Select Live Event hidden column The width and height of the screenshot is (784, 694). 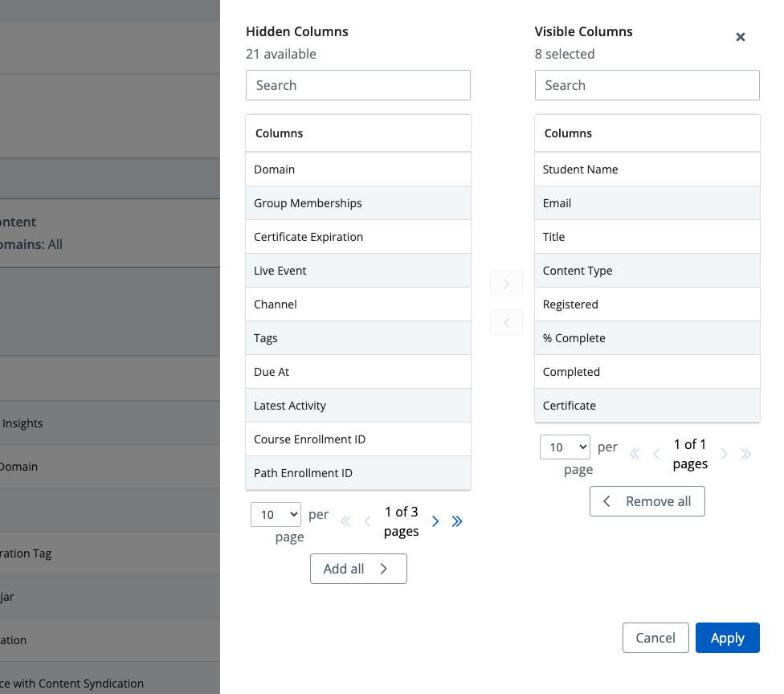click(x=358, y=271)
